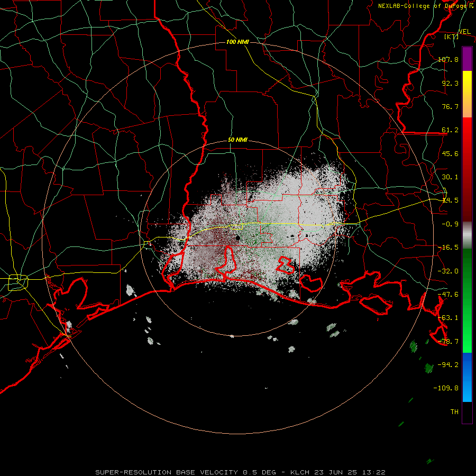Image resolution: width=476 pixels, height=476 pixels.
Task: Select the 76.7 legend value
Action: [x=450, y=106]
